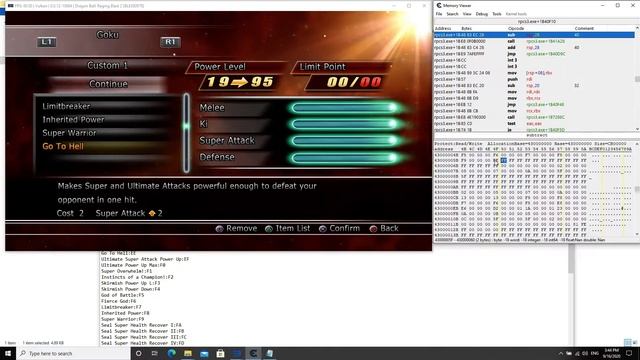This screenshot has width=640, height=360.
Task: Click the Defense stat bar
Action: 345,158
